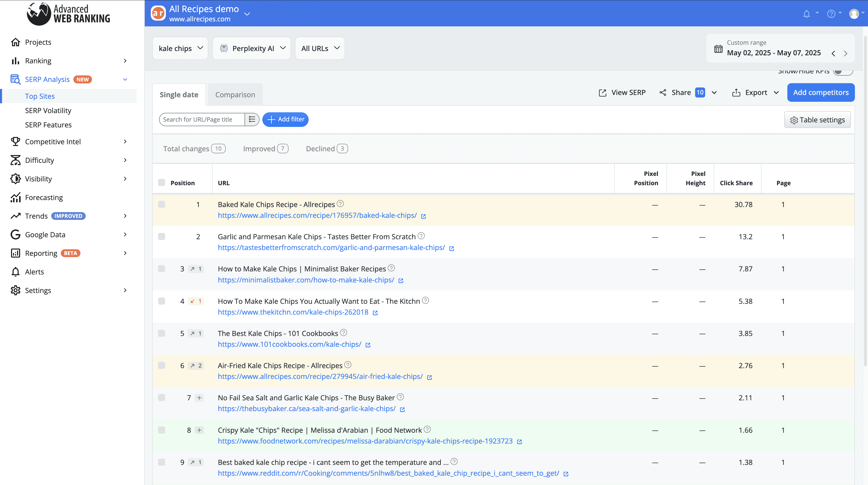Image resolution: width=868 pixels, height=485 pixels.
Task: Open Forecasting in sidebar
Action: (x=44, y=198)
